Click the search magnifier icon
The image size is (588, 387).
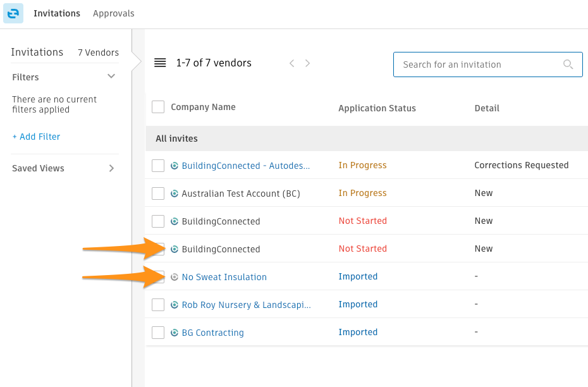[x=568, y=64]
